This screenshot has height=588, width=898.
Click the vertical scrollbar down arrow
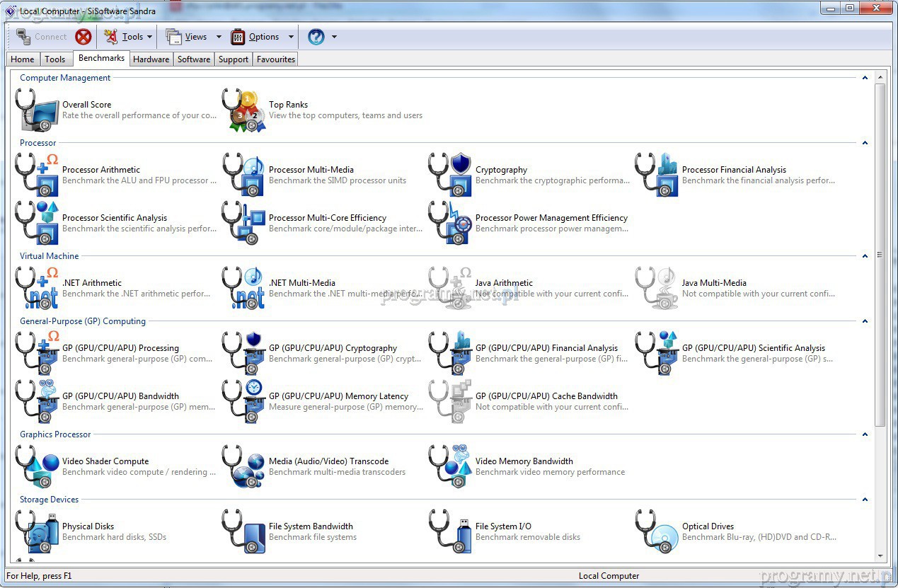pyautogui.click(x=880, y=556)
